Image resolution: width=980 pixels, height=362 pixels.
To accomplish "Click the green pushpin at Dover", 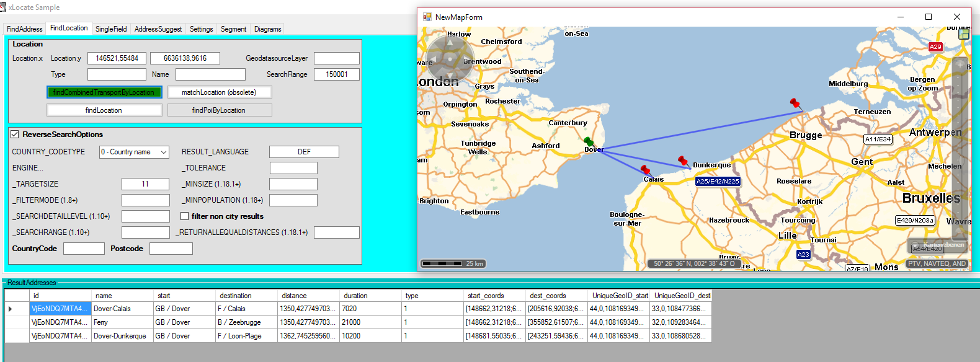I will (x=589, y=142).
